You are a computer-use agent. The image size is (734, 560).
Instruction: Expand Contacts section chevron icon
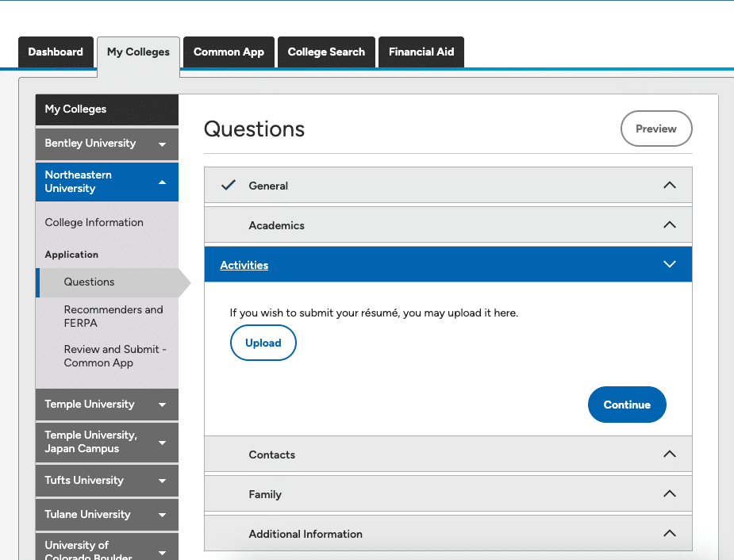670,454
